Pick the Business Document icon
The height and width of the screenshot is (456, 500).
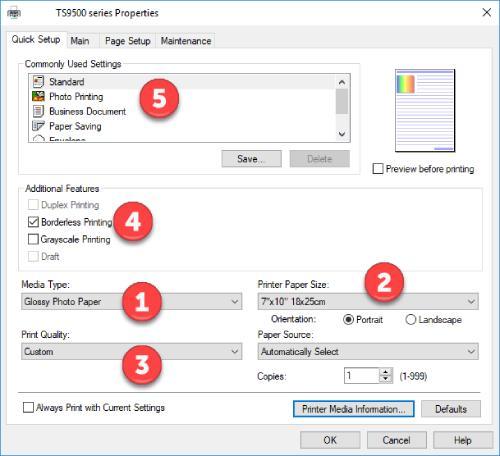coord(38,111)
